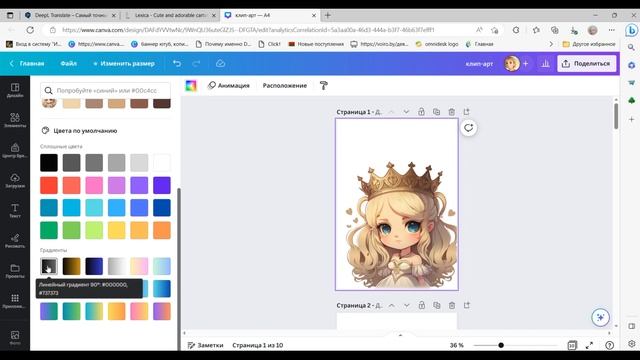
Task: Open the grid view pages icon
Action: (572, 345)
